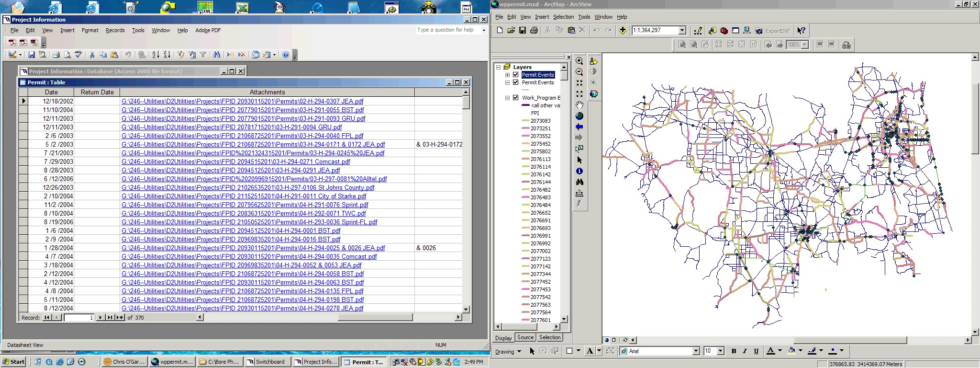Select ArcMap Zoom Out tool
Screen dimensions: 980x368
579,72
